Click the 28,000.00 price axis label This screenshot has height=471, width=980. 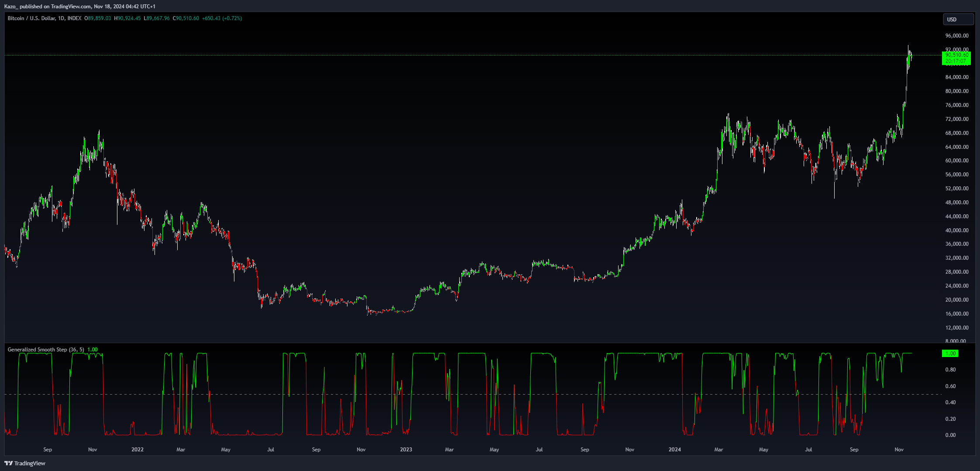(x=957, y=272)
